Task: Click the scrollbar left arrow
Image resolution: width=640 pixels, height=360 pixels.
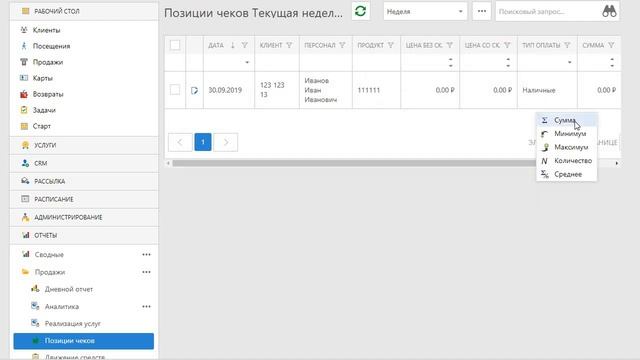Action: click(168, 163)
